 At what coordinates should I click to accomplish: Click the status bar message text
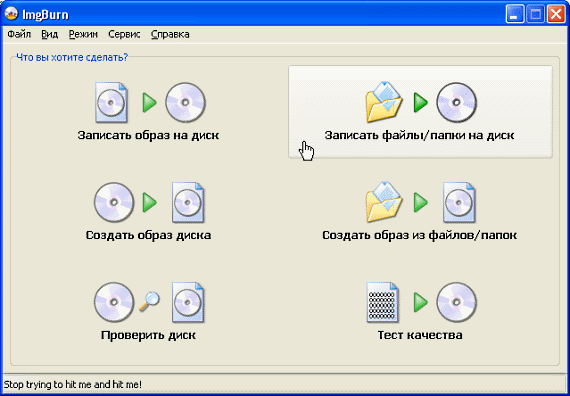(x=73, y=384)
